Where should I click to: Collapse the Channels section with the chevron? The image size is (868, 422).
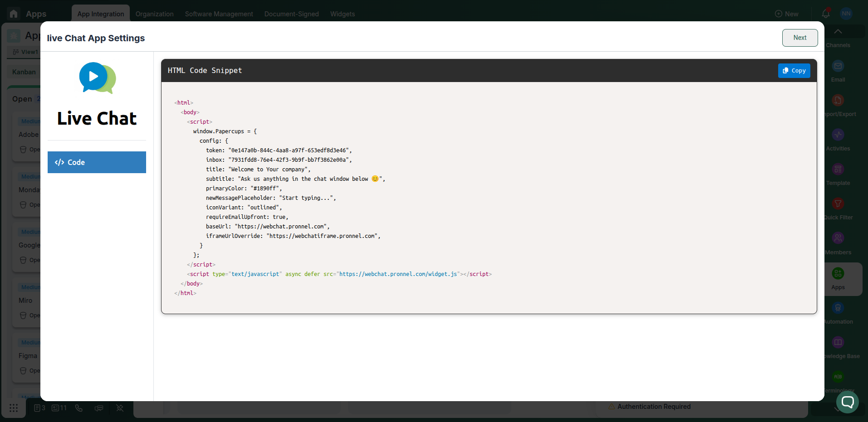(x=837, y=32)
